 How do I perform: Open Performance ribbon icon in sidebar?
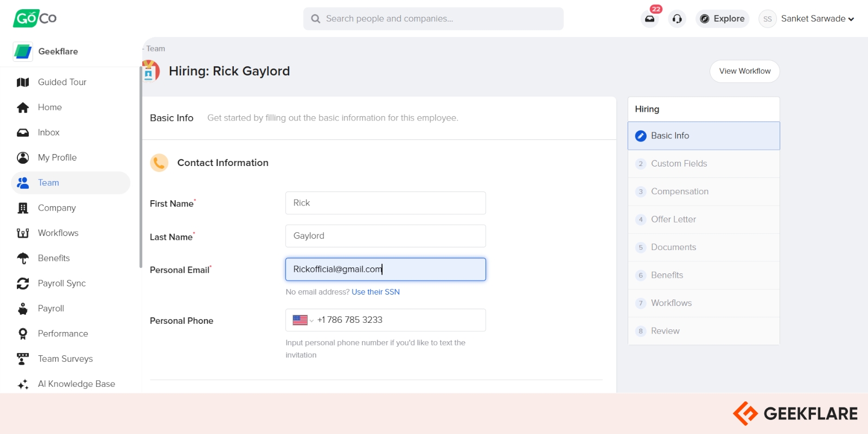(23, 334)
